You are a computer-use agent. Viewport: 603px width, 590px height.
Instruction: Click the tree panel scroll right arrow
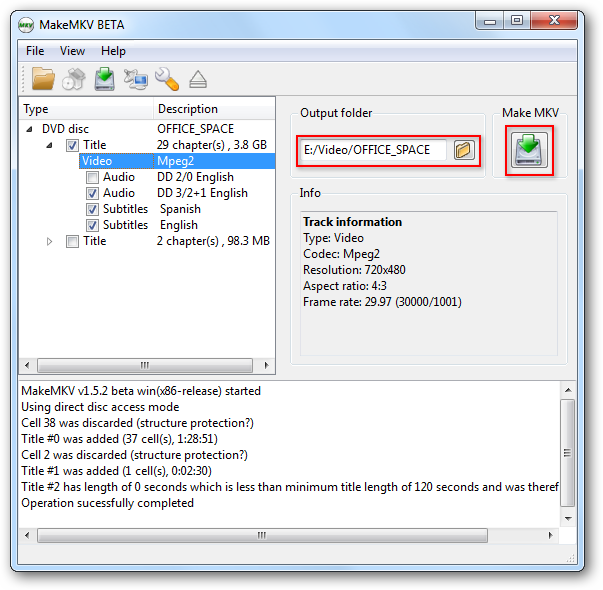pos(267,365)
